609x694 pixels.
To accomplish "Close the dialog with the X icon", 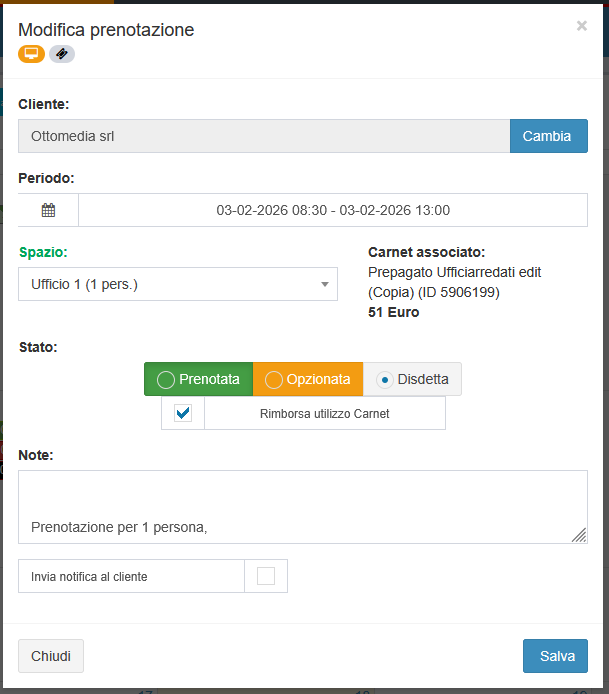I will click(x=582, y=26).
